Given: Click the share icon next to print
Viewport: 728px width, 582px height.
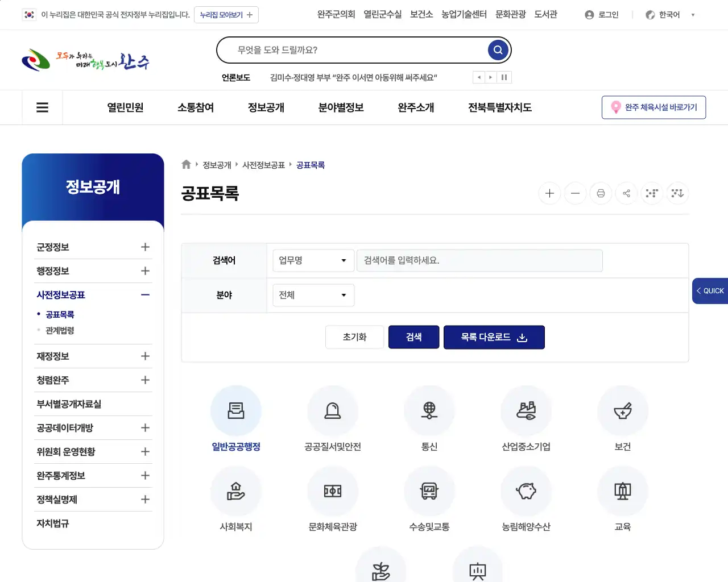Looking at the screenshot, I should coord(626,193).
